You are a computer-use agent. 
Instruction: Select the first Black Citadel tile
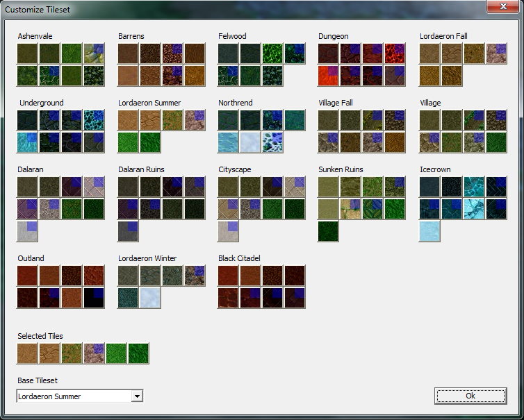(x=228, y=276)
